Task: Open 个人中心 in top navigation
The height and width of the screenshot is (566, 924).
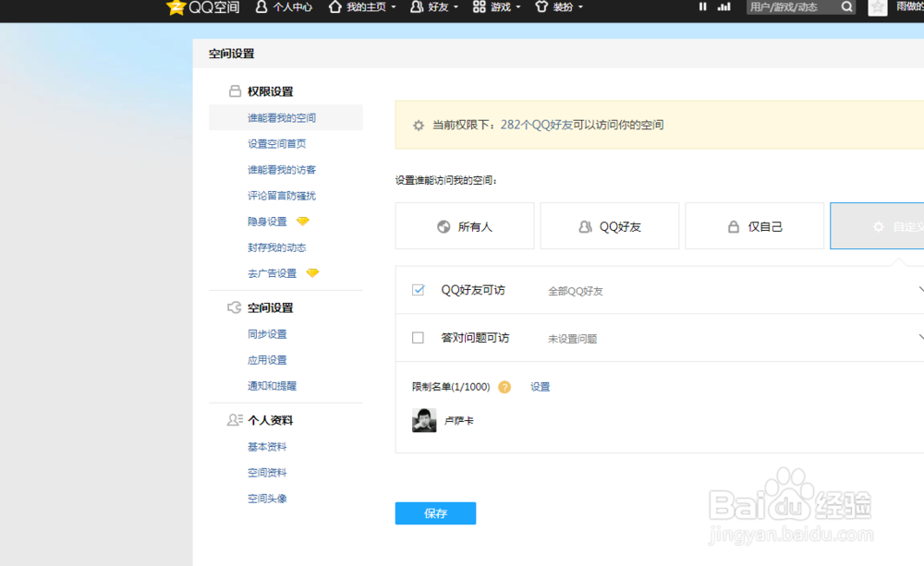Action: [284, 7]
